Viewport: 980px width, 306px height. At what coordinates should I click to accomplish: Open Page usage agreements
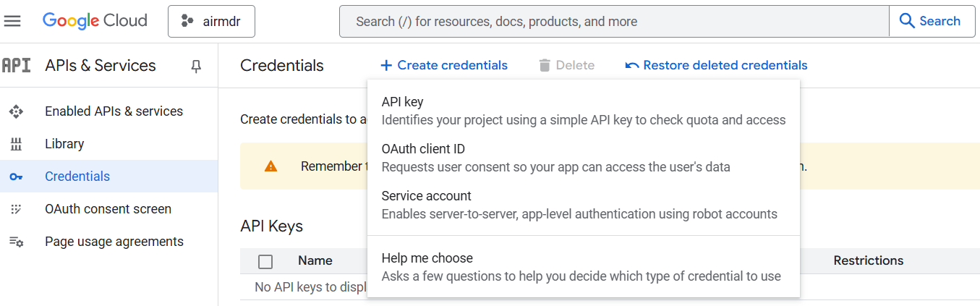(114, 242)
